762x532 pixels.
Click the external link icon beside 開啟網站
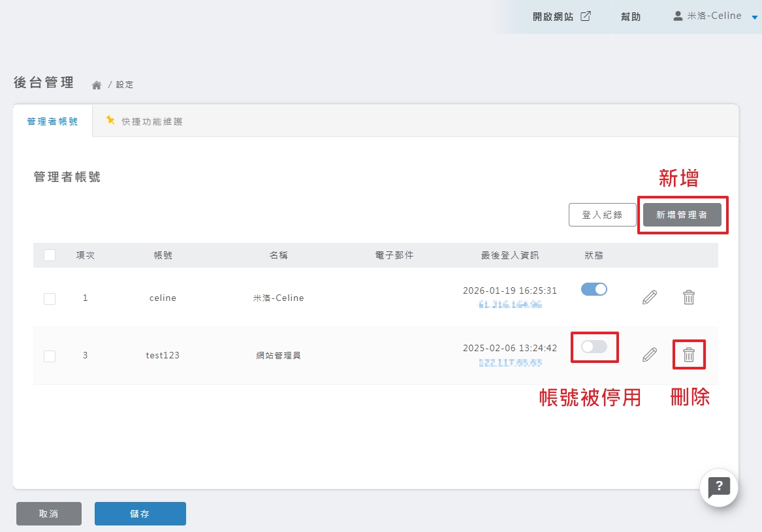click(586, 16)
